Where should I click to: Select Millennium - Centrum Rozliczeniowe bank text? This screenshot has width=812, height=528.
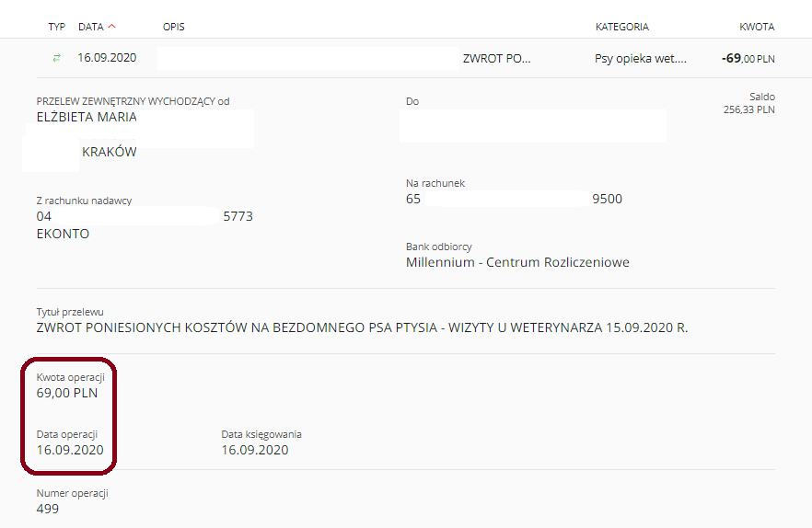pyautogui.click(x=517, y=262)
